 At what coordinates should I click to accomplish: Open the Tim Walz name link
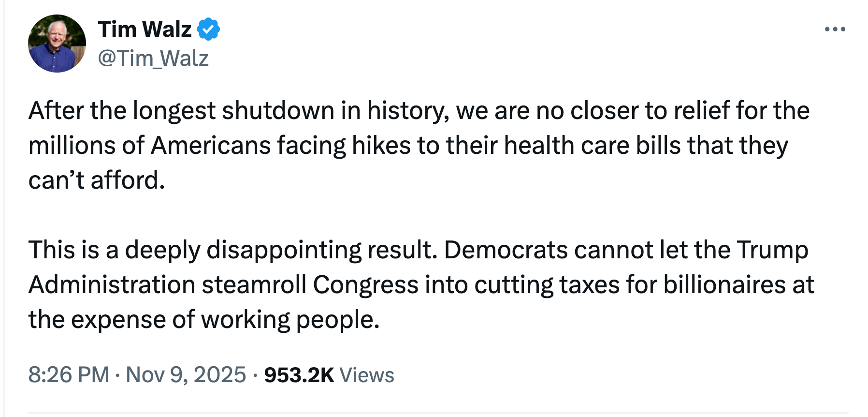[x=145, y=29]
